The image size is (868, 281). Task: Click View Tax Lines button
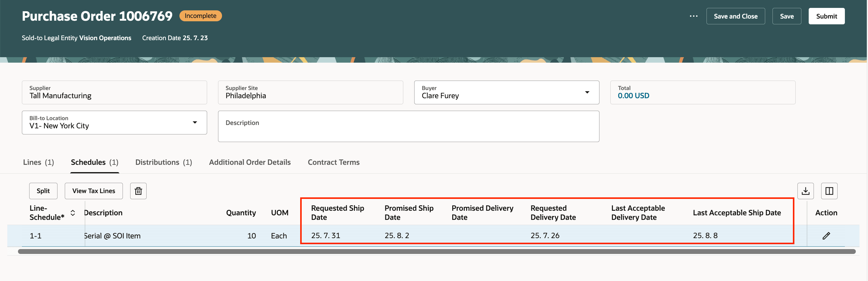point(94,191)
